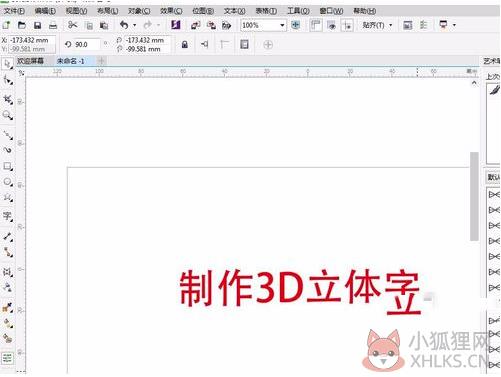Open the 100% zoom level dropdown
Screen dimensions: 501x377
click(x=282, y=25)
